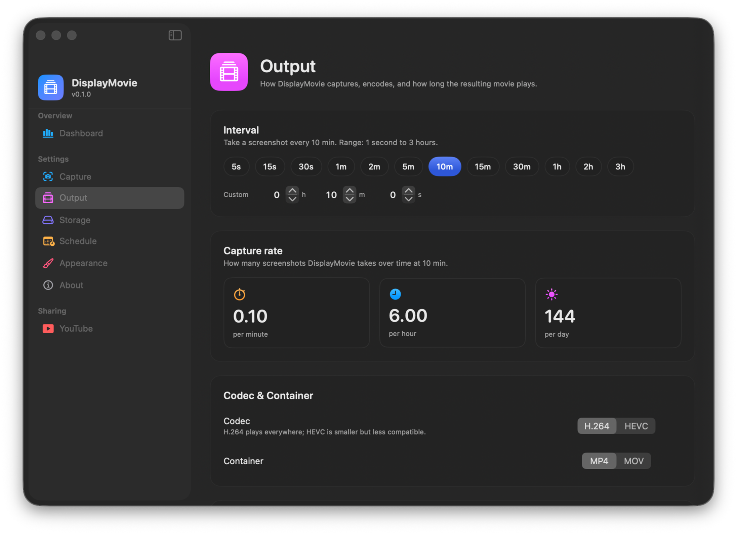This screenshot has height=534, width=756.
Task: Click the YouTube play icon
Action: (48, 329)
